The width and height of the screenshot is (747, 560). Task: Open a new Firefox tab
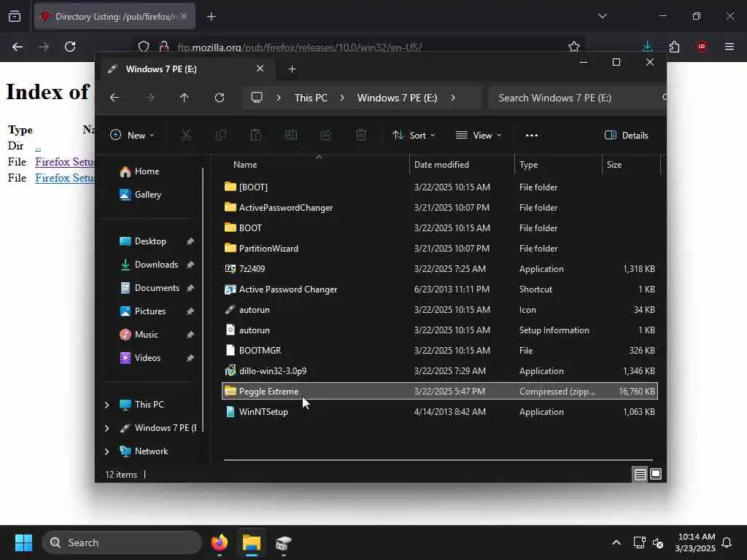pyautogui.click(x=211, y=17)
